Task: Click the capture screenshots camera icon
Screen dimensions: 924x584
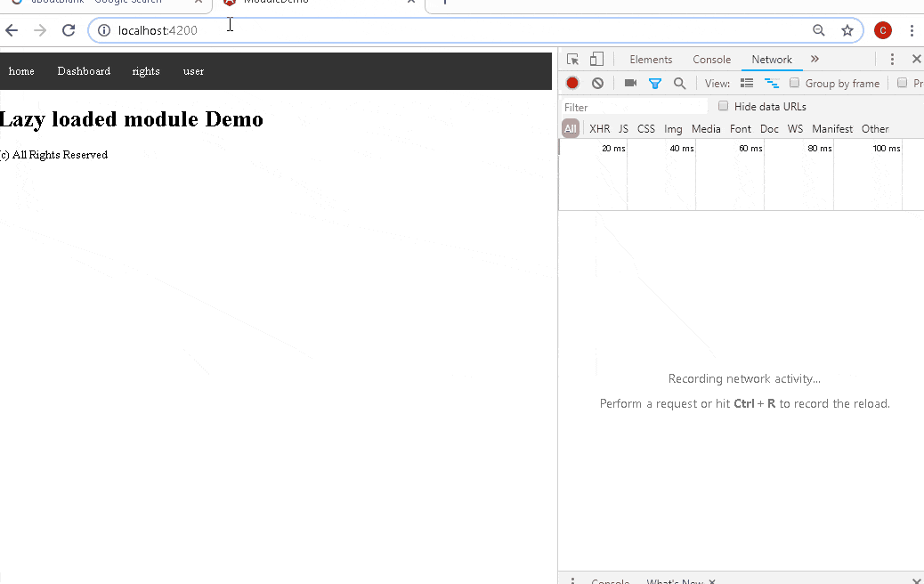Action: click(x=630, y=83)
